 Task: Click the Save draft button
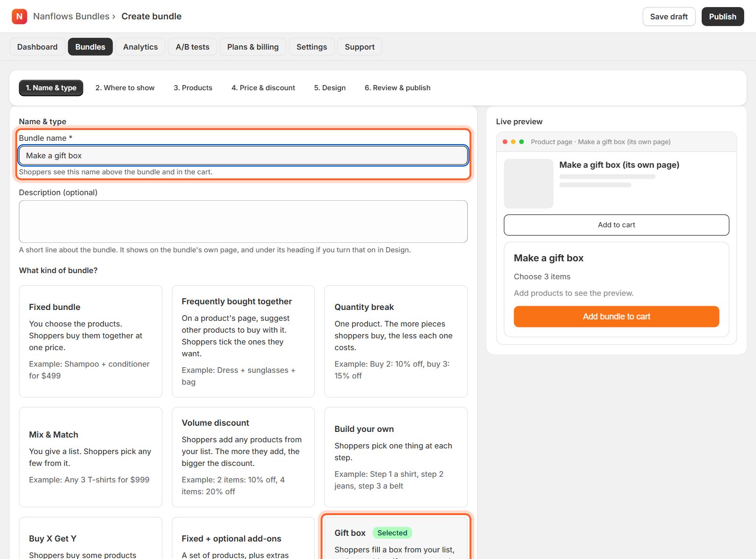tap(669, 17)
